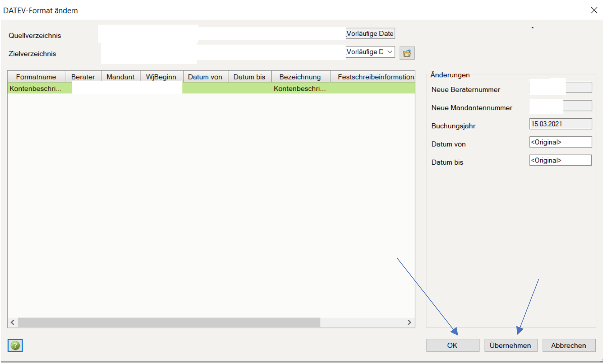Browse for target folder with folder icon
604x364 pixels.
[x=407, y=53]
